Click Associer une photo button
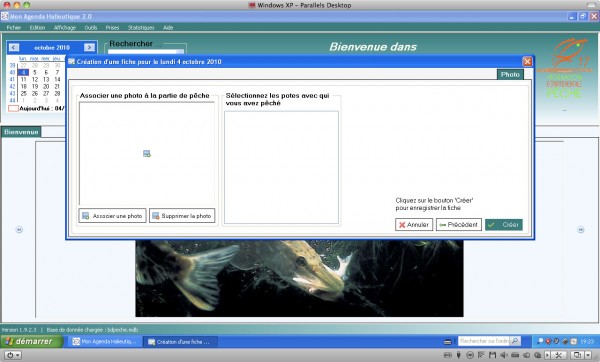600x362 pixels. [112, 216]
